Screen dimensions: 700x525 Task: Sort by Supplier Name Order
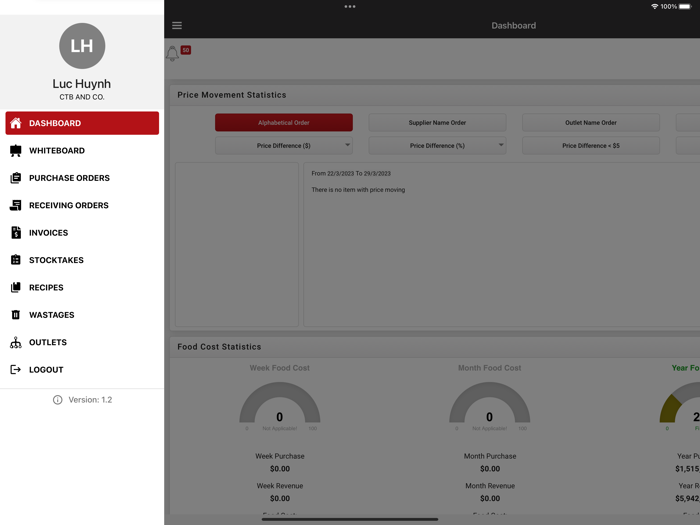(x=438, y=123)
